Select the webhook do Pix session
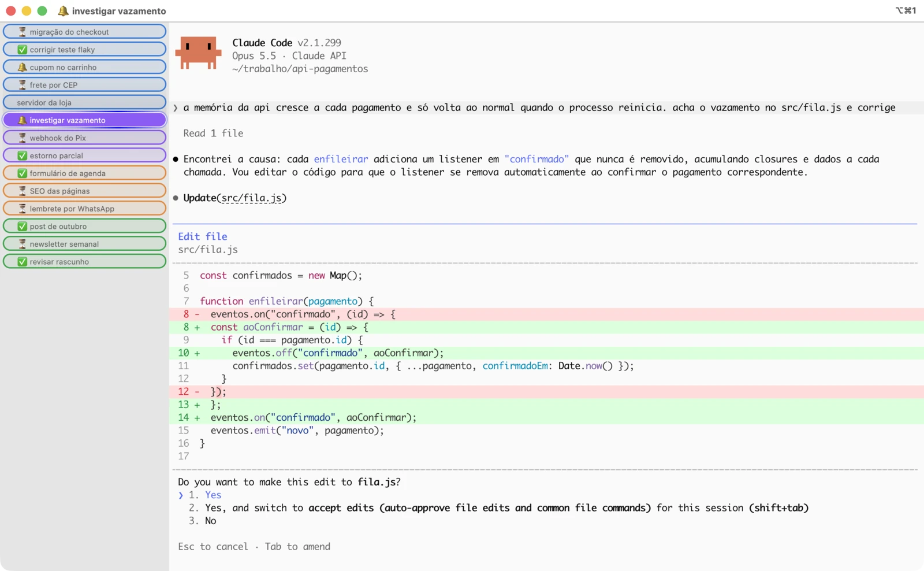Image resolution: width=924 pixels, height=571 pixels. 84,138
